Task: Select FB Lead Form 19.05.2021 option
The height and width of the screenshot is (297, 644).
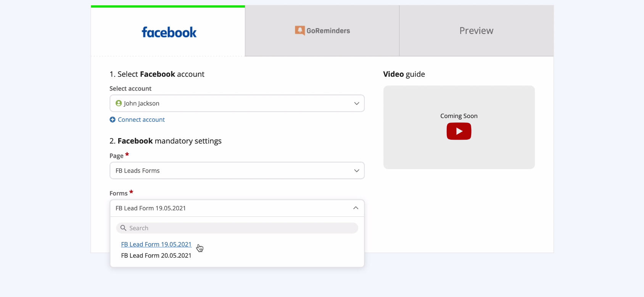Action: (x=156, y=244)
